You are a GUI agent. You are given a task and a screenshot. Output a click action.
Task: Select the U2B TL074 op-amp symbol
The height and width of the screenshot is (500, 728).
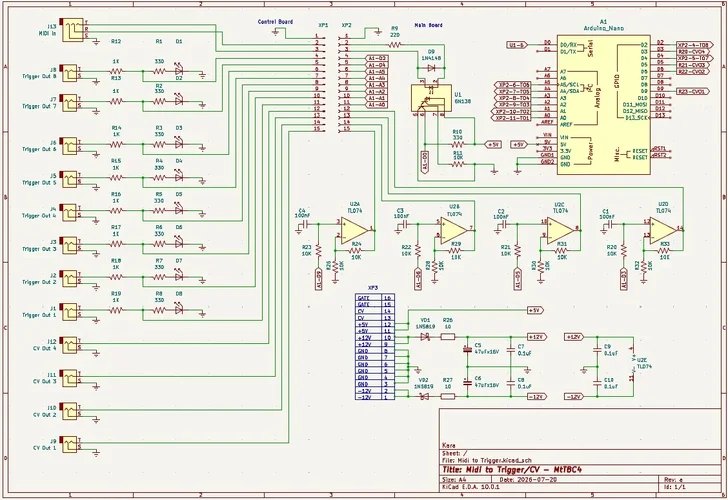point(454,230)
